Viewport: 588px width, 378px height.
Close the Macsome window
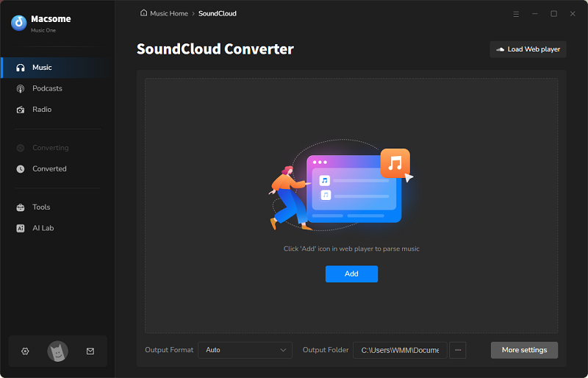tap(573, 14)
